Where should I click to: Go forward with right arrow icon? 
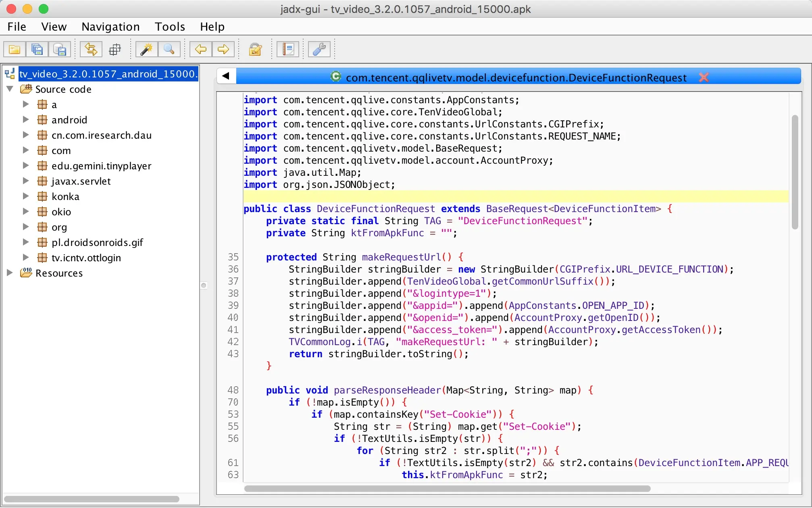(x=223, y=50)
